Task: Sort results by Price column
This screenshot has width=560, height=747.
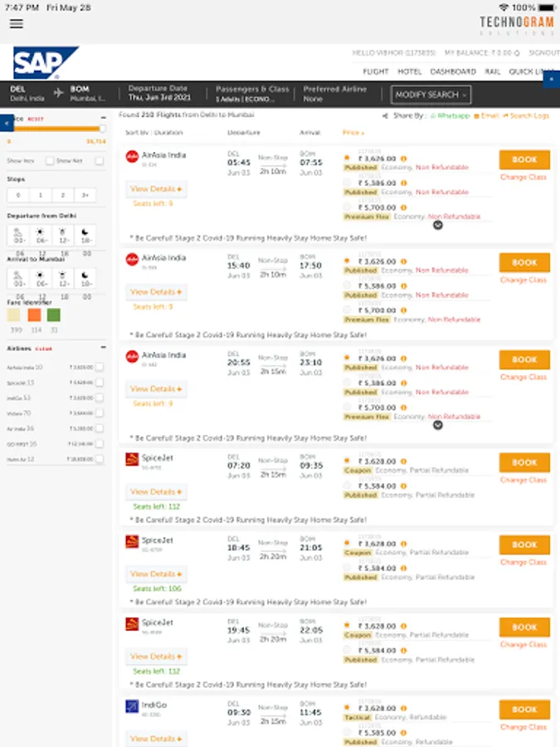Action: click(353, 133)
